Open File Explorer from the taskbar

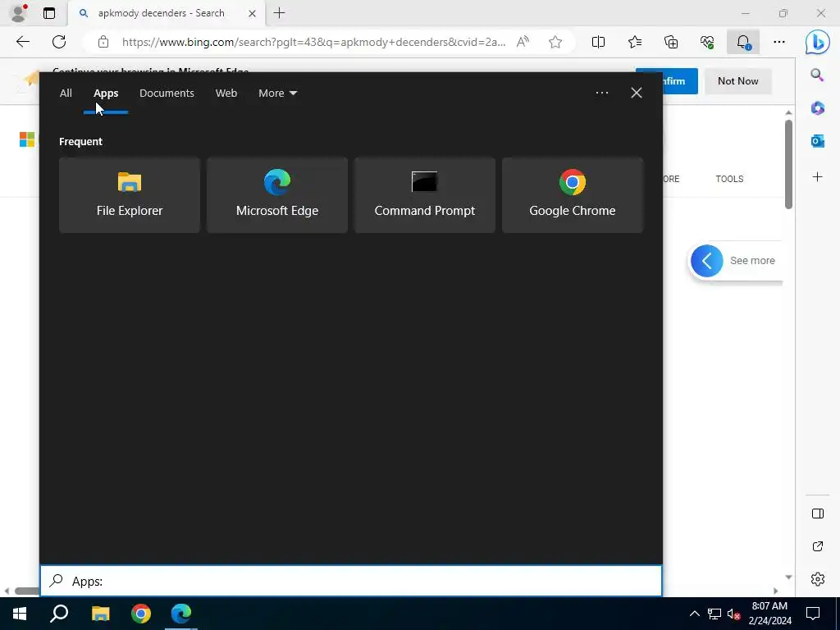coord(100,614)
